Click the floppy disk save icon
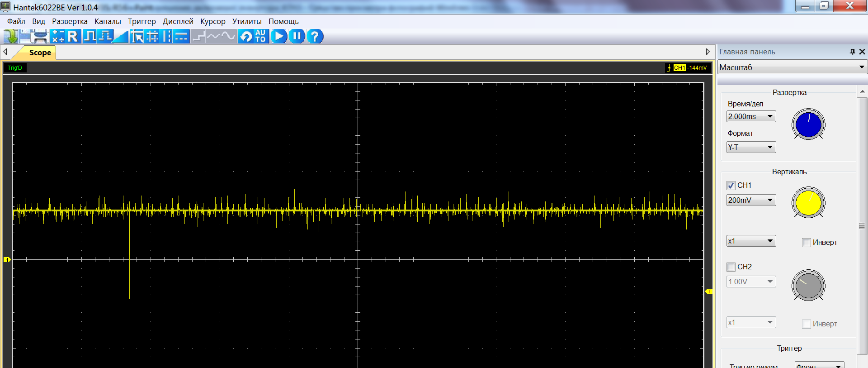The width and height of the screenshot is (868, 368). click(x=24, y=36)
